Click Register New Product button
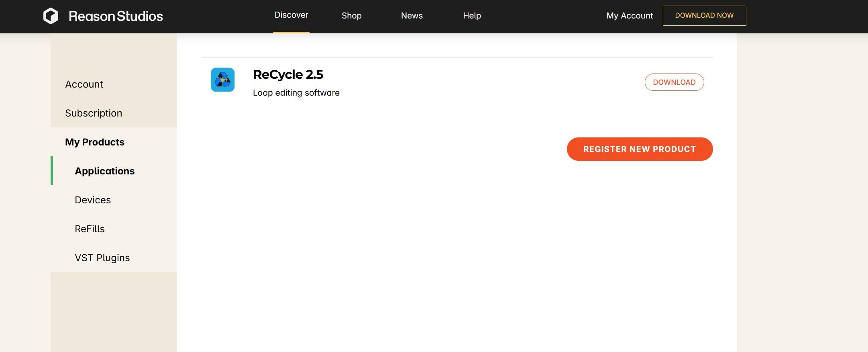This screenshot has width=868, height=352. coord(640,149)
